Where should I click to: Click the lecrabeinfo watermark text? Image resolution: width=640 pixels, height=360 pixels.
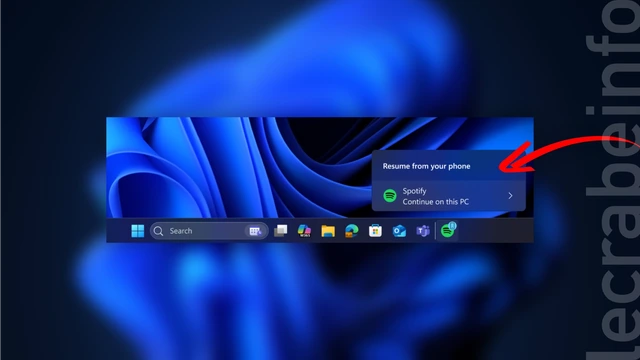(x=612, y=180)
